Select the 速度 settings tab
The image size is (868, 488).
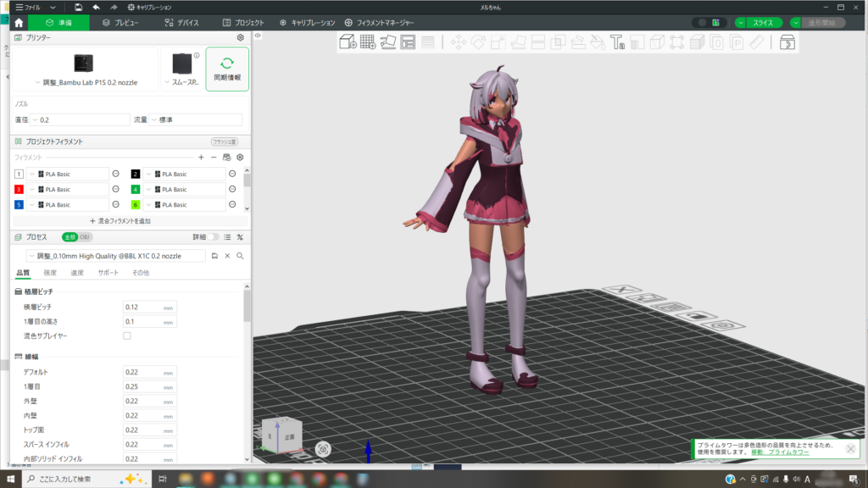(x=77, y=273)
